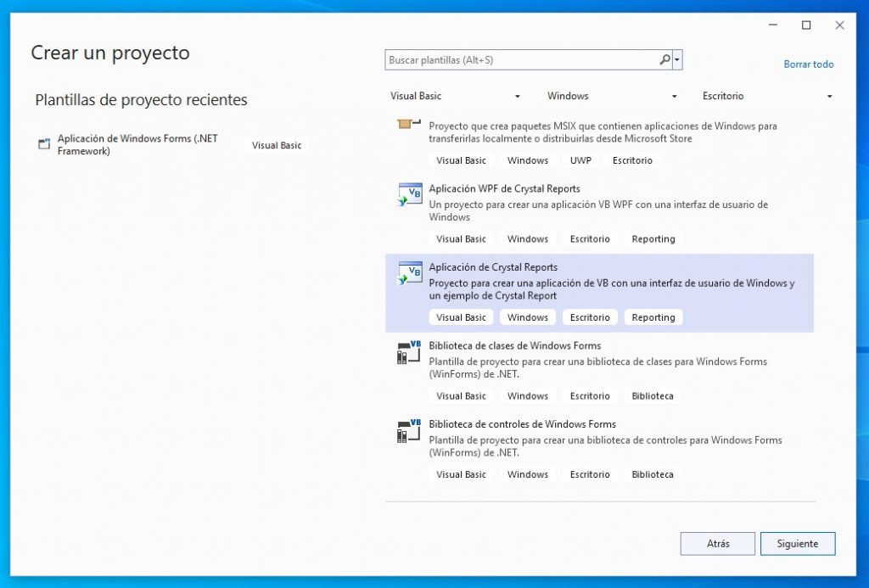
Task: Click the MSIX packaging project icon
Action: tap(409, 124)
